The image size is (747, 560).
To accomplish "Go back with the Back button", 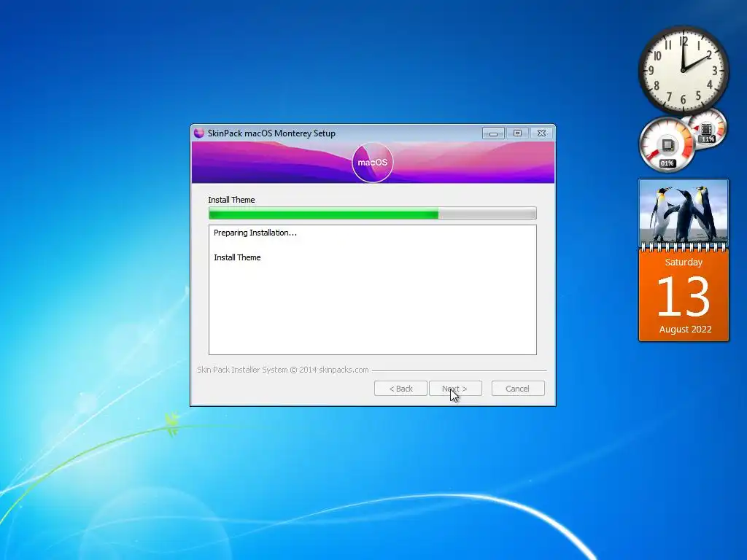I will pos(400,389).
